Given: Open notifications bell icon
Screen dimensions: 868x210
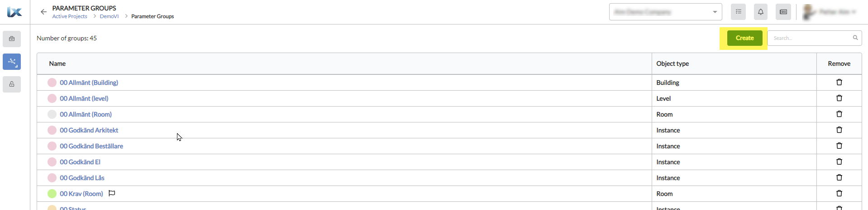Looking at the screenshot, I should coord(761,12).
